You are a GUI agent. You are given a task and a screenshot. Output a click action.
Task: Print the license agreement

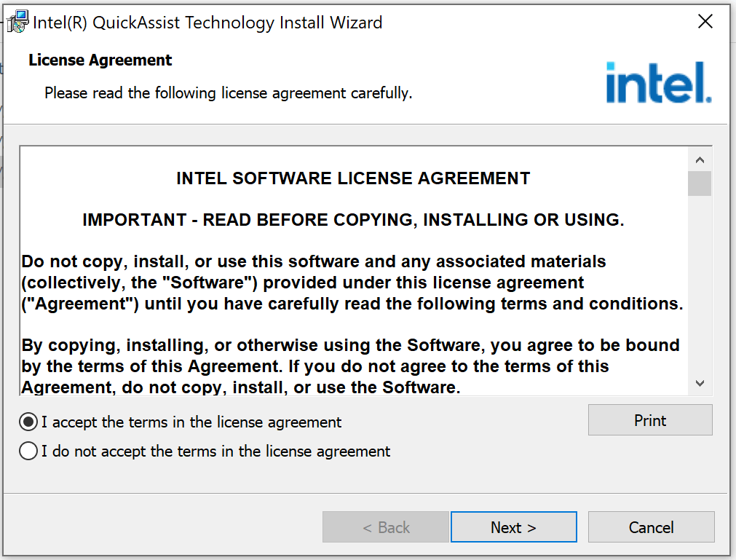click(x=649, y=420)
